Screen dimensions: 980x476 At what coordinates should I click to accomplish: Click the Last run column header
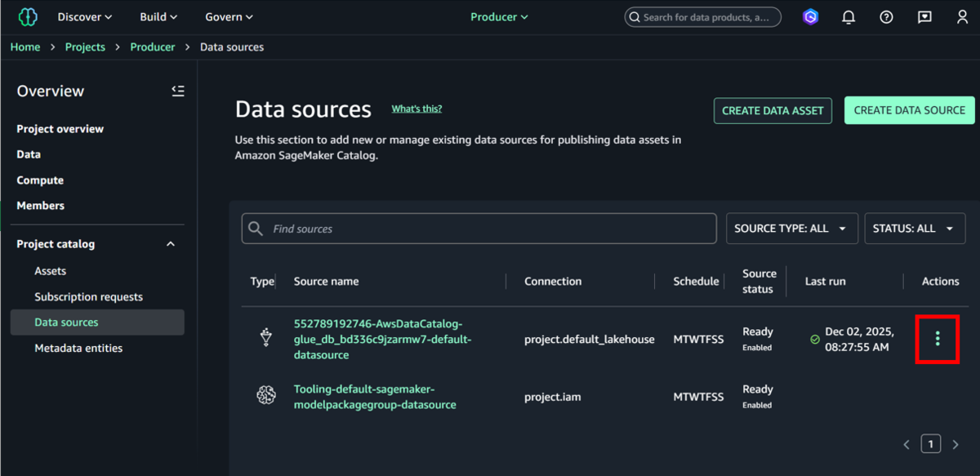825,281
